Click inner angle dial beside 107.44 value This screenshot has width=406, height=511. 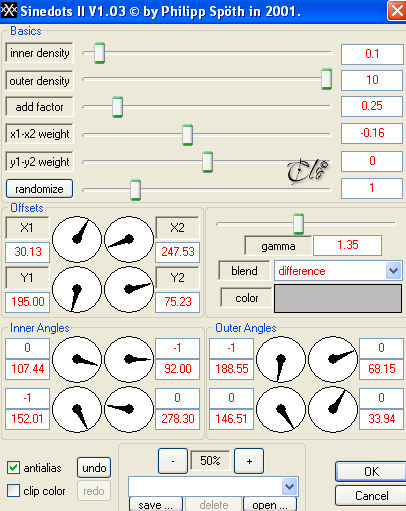tap(77, 359)
